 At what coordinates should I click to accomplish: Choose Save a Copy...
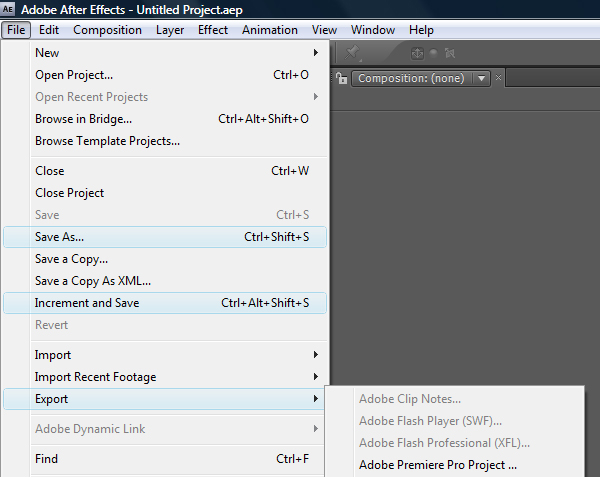coord(165,259)
